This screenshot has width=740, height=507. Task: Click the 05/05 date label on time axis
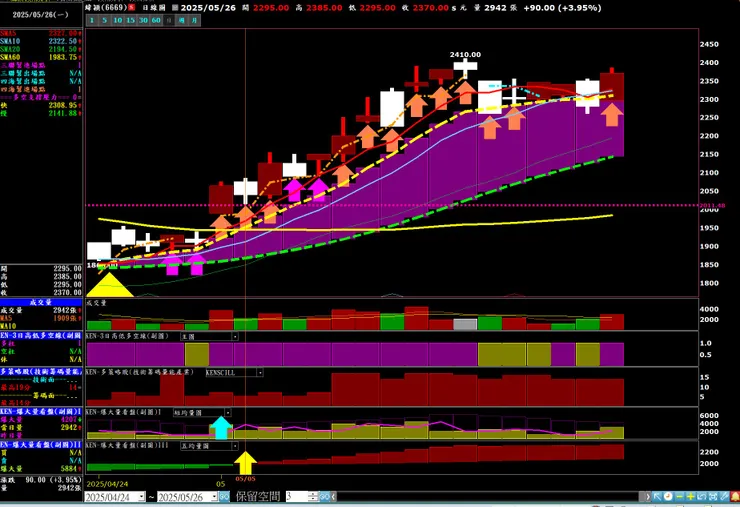(x=245, y=479)
